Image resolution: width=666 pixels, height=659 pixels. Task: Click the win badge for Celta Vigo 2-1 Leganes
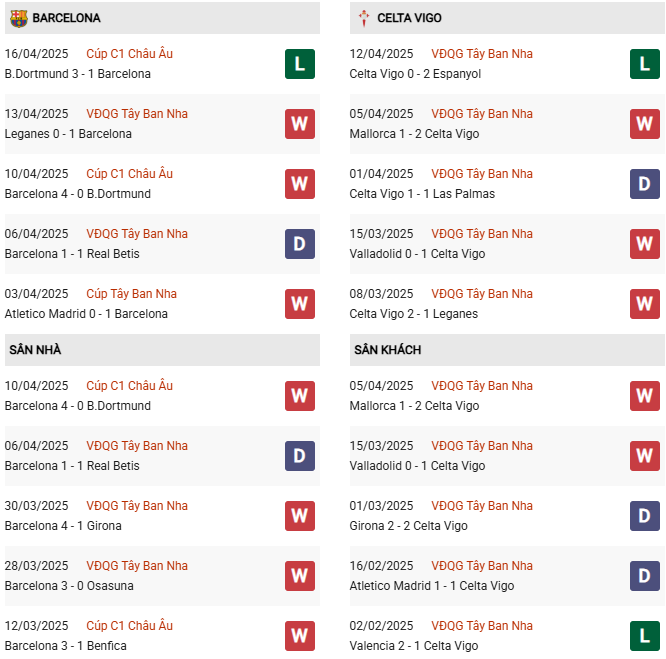[645, 304]
